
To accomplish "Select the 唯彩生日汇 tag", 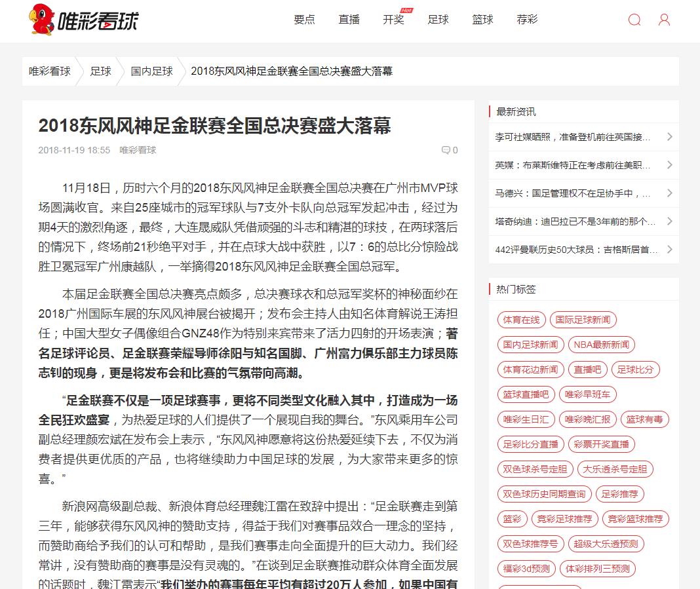I will pyautogui.click(x=526, y=420).
